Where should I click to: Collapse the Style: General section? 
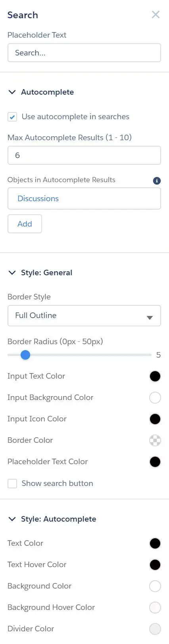(12, 273)
